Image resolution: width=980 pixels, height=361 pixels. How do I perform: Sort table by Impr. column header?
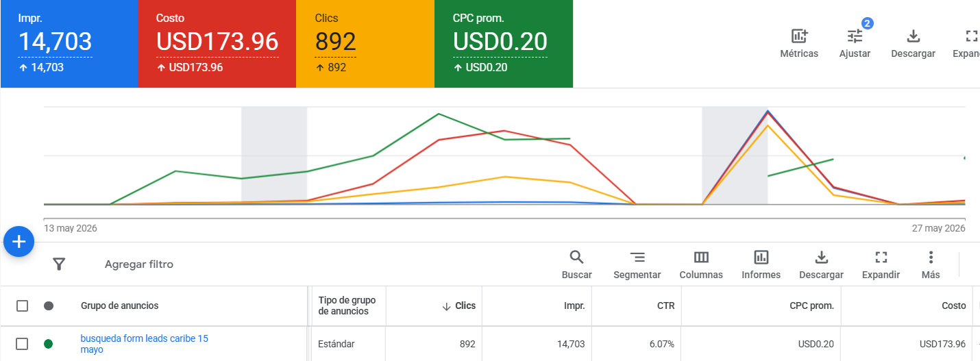pos(574,306)
